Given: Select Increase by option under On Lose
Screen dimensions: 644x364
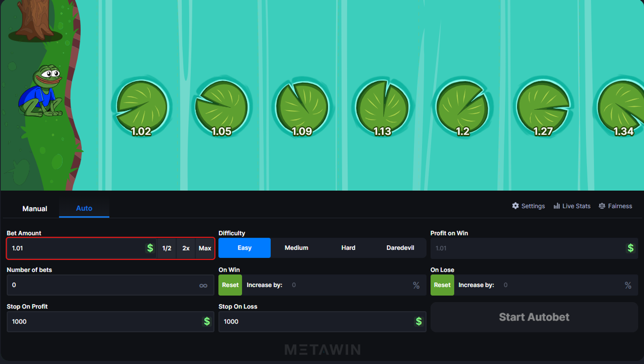Looking at the screenshot, I should [476, 285].
